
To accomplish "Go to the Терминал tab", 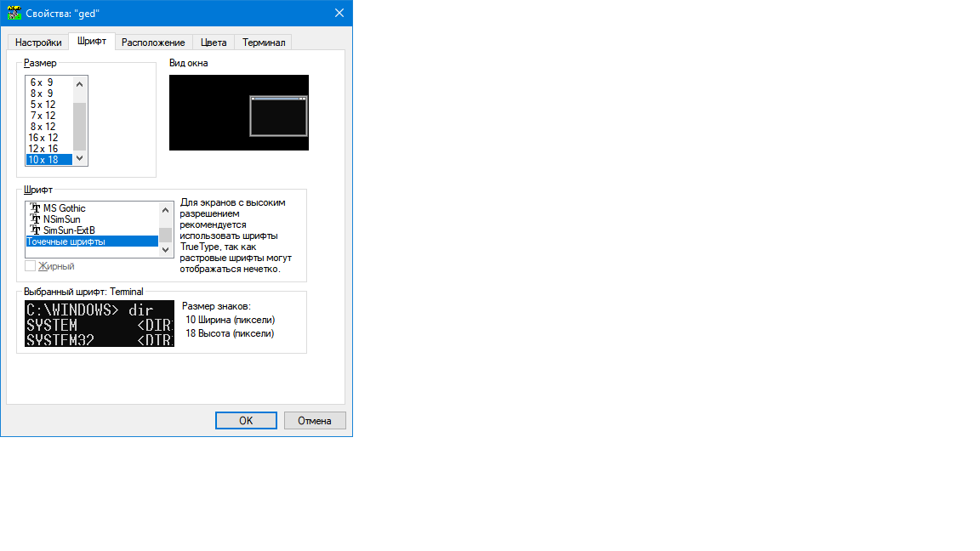I will pyautogui.click(x=264, y=43).
